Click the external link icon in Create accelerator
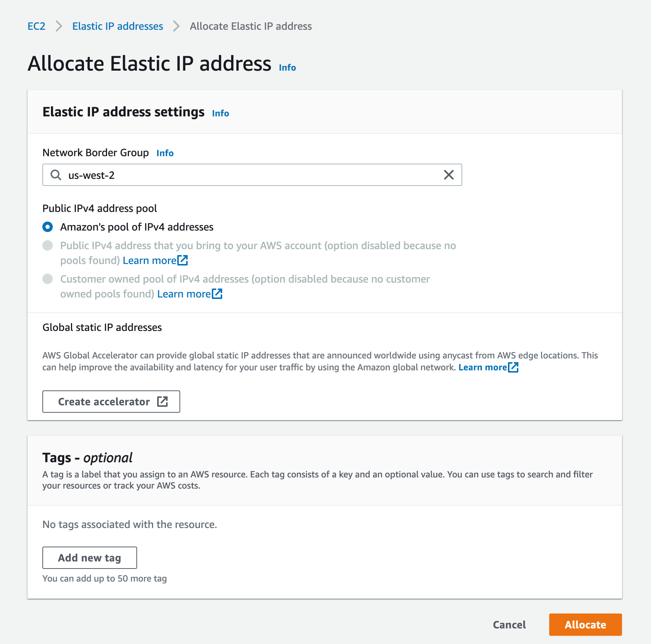Screen dimensions: 651x644 pos(162,402)
